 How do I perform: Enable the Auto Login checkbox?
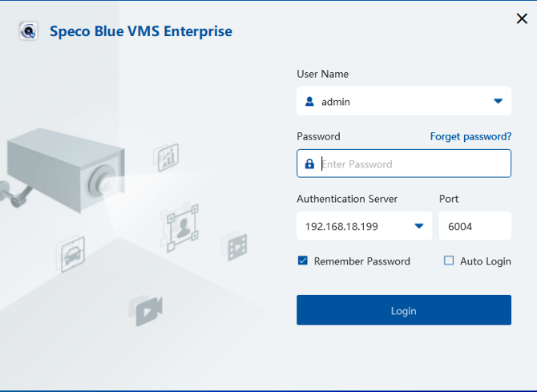449,261
